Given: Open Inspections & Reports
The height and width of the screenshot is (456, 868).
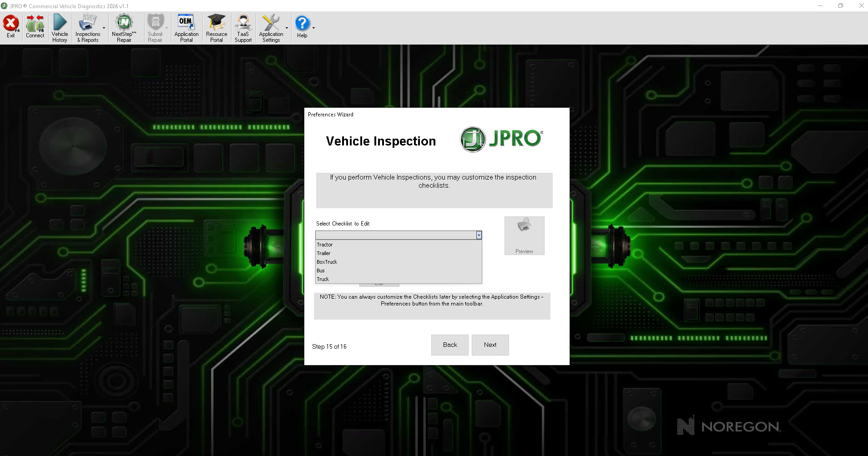Looking at the screenshot, I should [x=88, y=28].
